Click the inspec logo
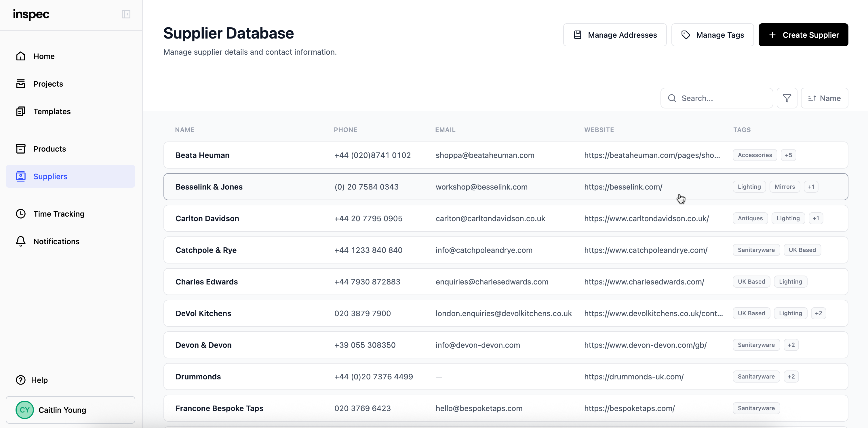This screenshot has height=428, width=868. [31, 14]
